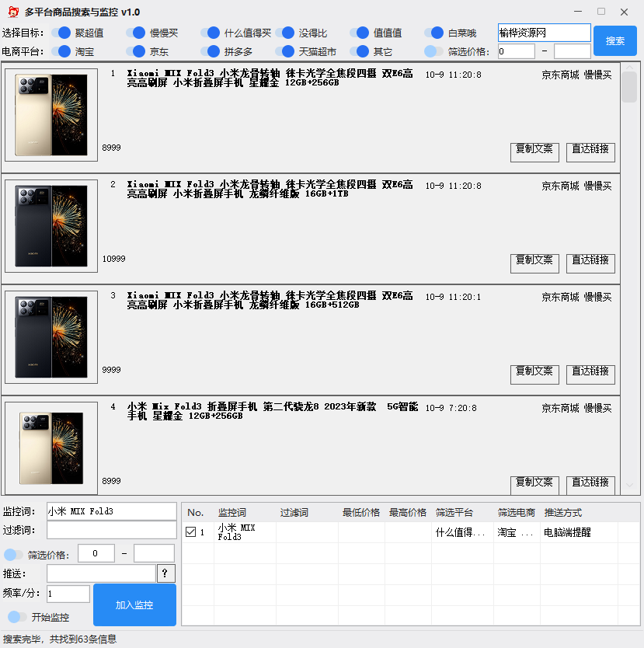Click the results scrollbar down arrow

point(629,485)
